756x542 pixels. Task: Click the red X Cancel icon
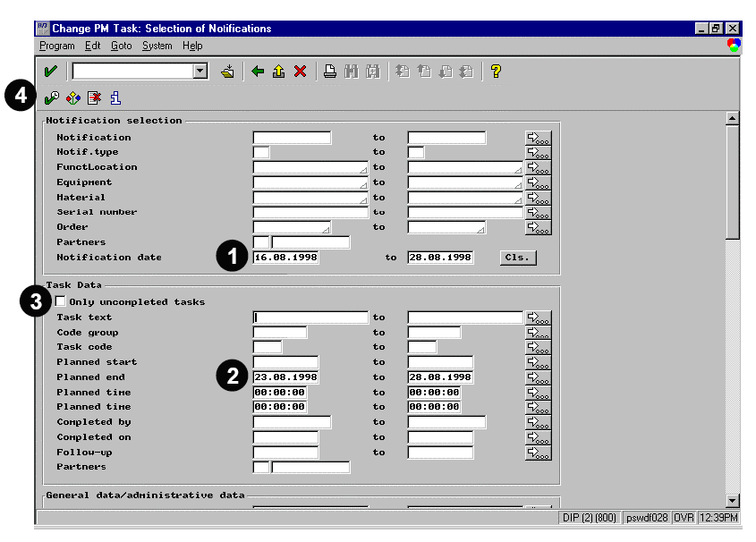[300, 72]
